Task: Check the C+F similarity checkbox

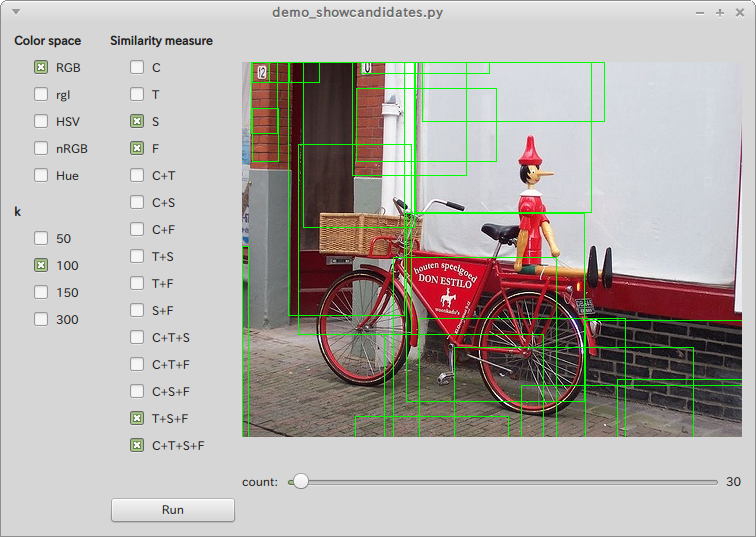Action: tap(137, 229)
